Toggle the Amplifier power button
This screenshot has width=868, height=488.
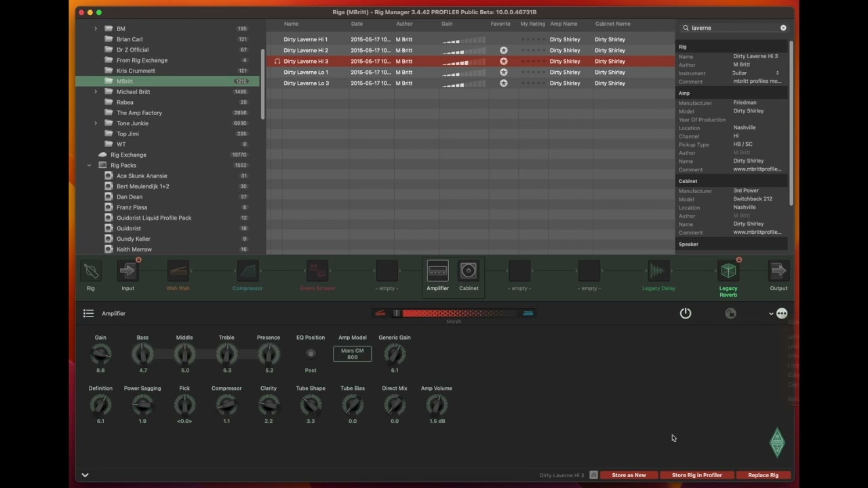pos(686,313)
